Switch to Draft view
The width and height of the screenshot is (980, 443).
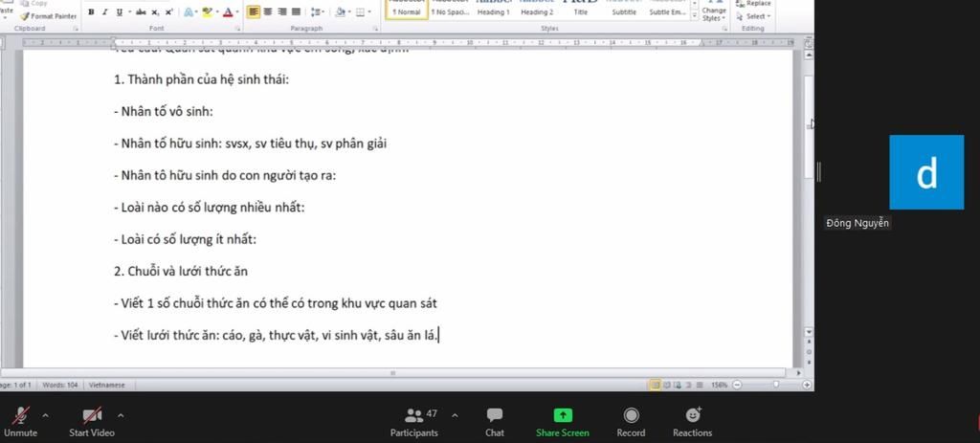(x=700, y=385)
